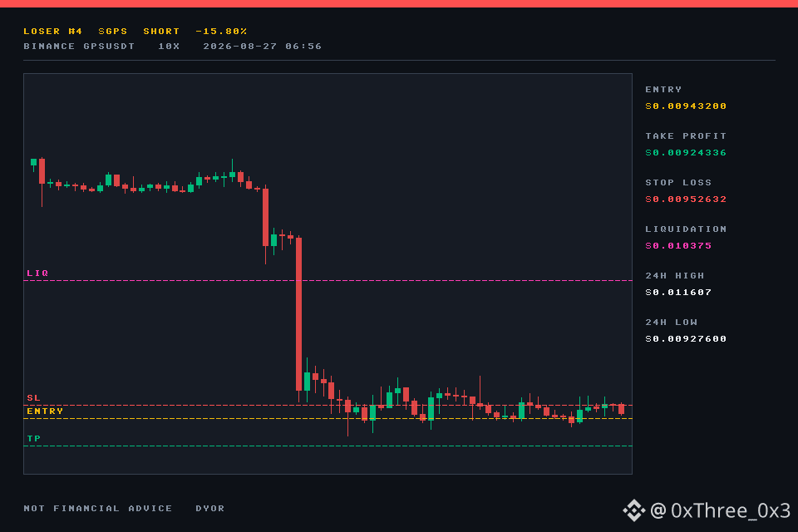The image size is (798, 532).
Task: Click the DYOR footer text
Action: point(210,509)
